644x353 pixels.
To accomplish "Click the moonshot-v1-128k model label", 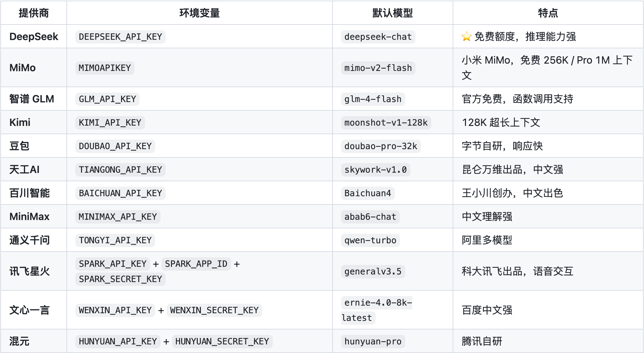I will click(x=386, y=122).
